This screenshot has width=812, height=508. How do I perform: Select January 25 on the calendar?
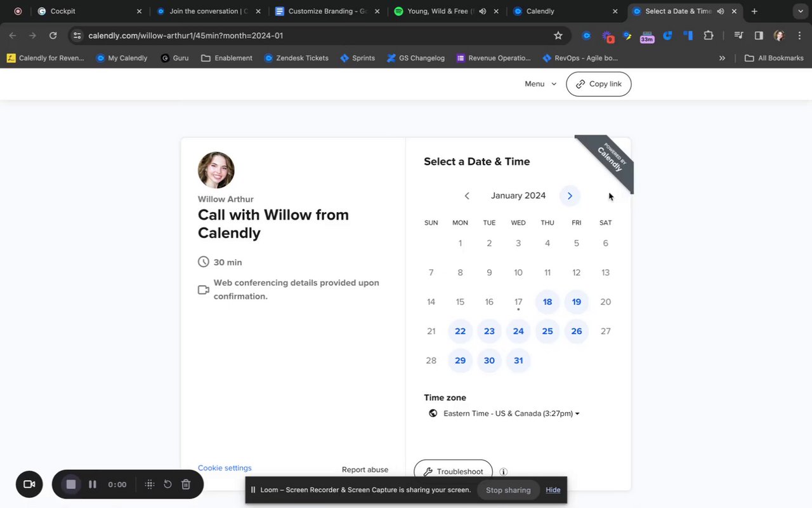click(547, 331)
